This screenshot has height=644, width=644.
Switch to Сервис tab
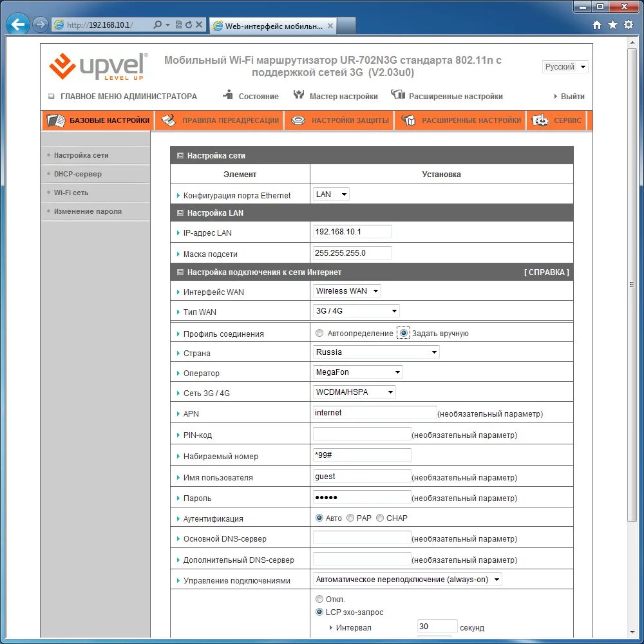click(556, 120)
